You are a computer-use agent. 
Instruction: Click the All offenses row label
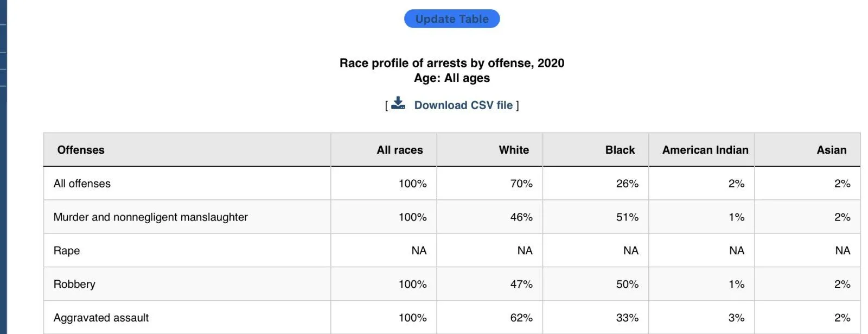(x=82, y=184)
